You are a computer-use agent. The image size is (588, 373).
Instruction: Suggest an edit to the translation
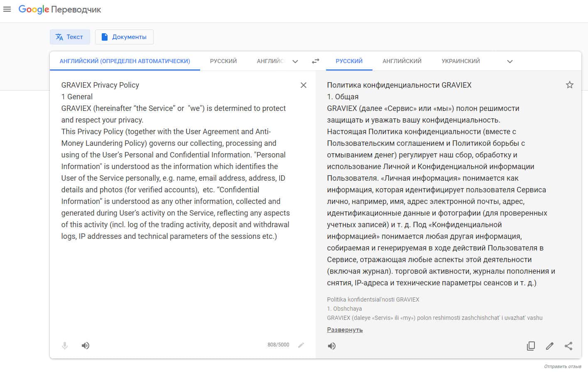550,346
